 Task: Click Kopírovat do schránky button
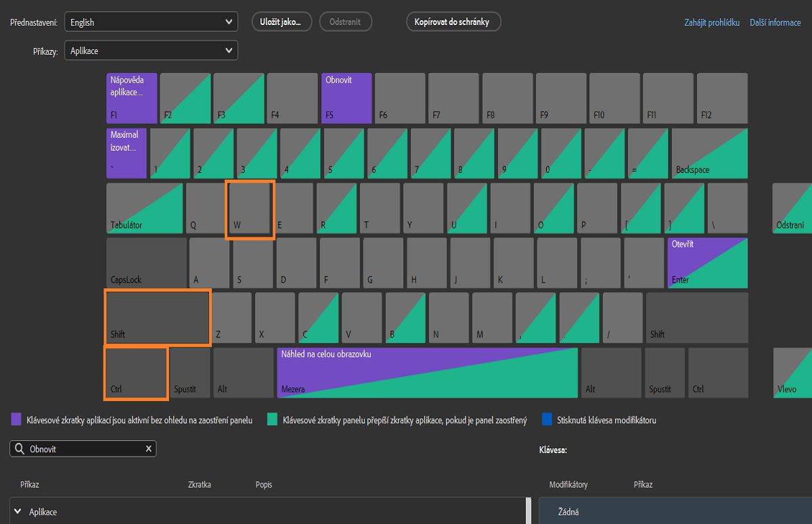click(x=453, y=22)
